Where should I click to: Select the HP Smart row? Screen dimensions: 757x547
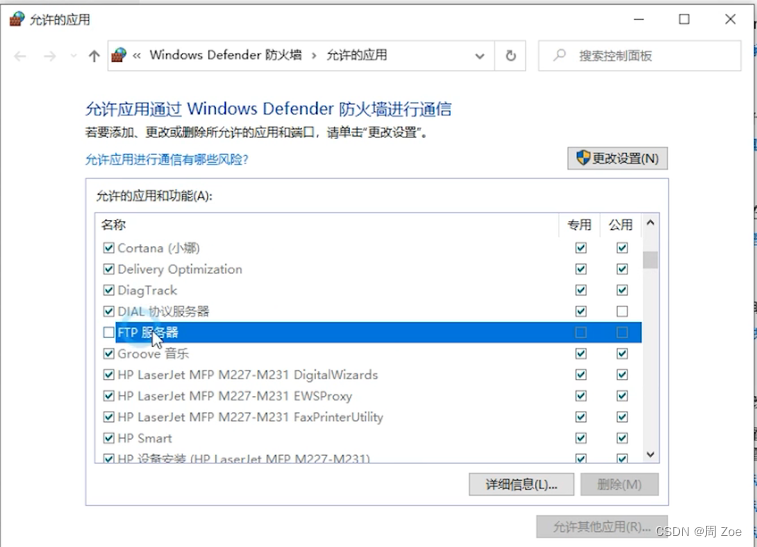click(369, 438)
